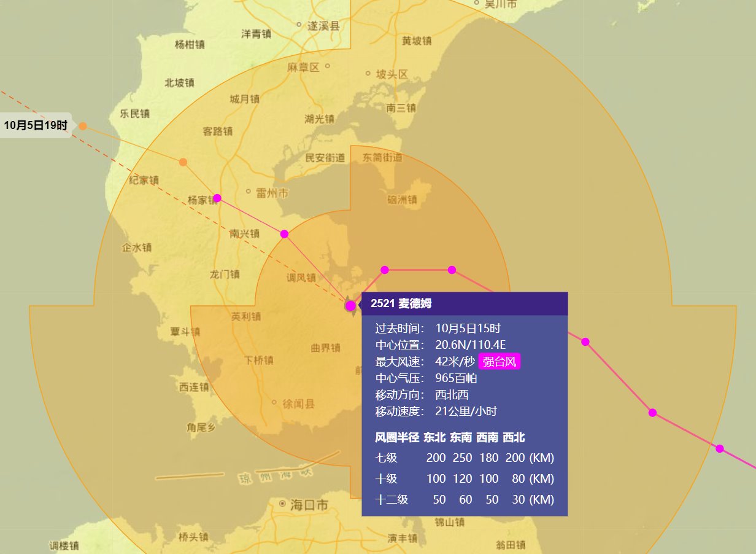The height and width of the screenshot is (554, 756).
Task: Select orange forecast point beside 10月5日19时 label
Action: (83, 126)
